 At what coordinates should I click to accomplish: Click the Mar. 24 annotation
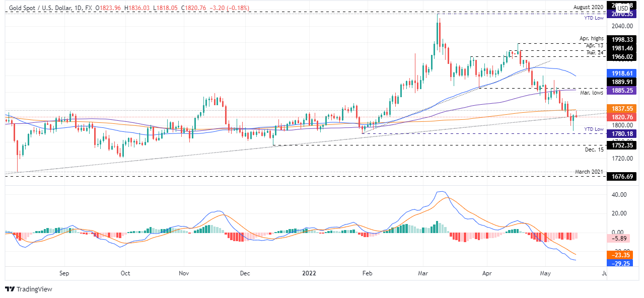point(594,52)
